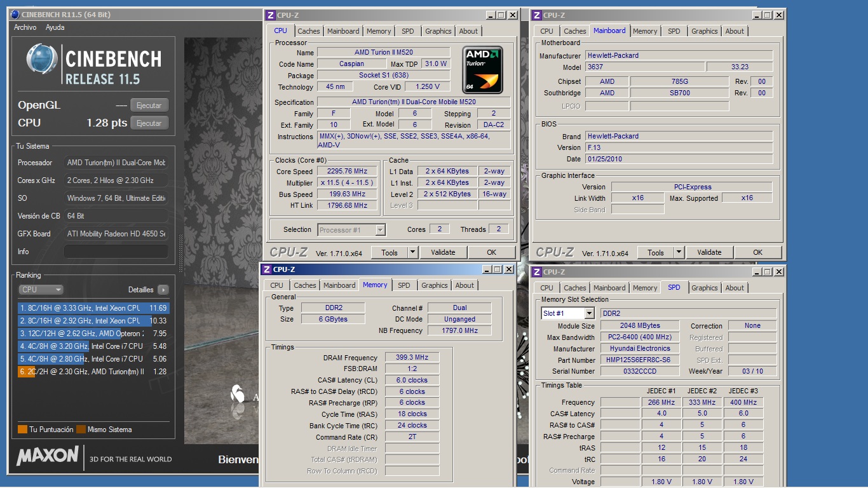The image size is (868, 488).
Task: Run the OpenGL test with Ejecutar
Action: pyautogui.click(x=149, y=105)
